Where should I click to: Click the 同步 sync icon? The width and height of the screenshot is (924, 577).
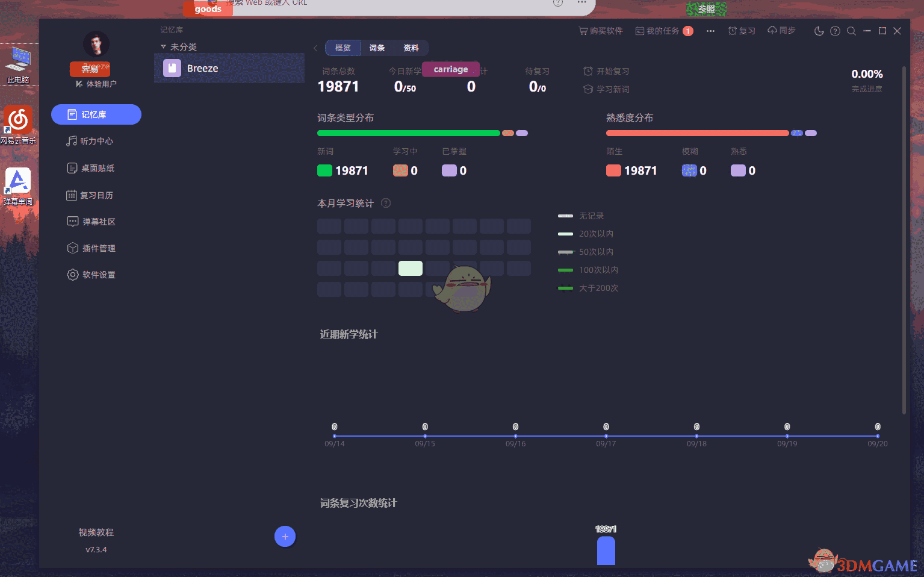point(781,30)
